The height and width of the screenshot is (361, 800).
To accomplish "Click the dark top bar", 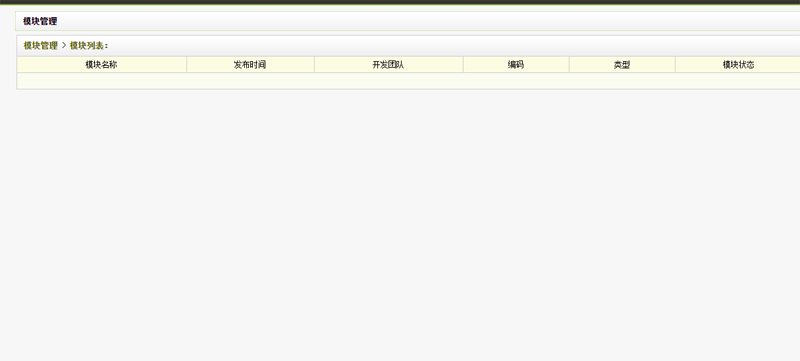I will 400,2.
